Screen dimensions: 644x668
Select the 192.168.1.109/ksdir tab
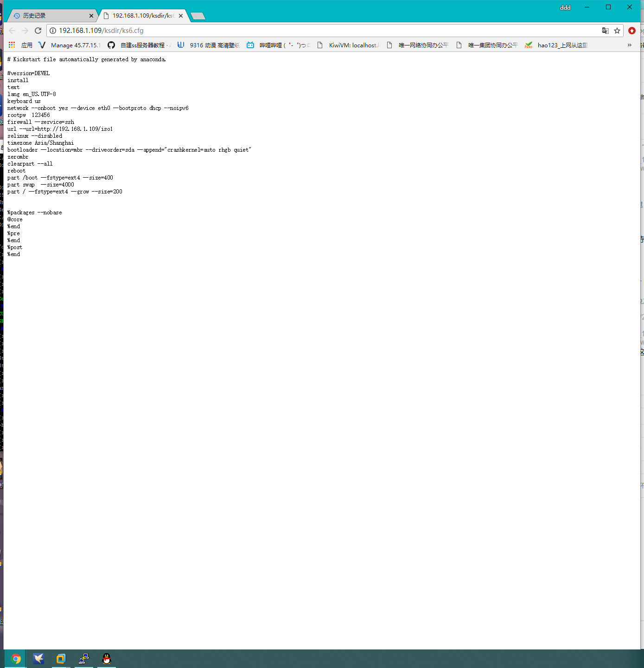point(143,16)
